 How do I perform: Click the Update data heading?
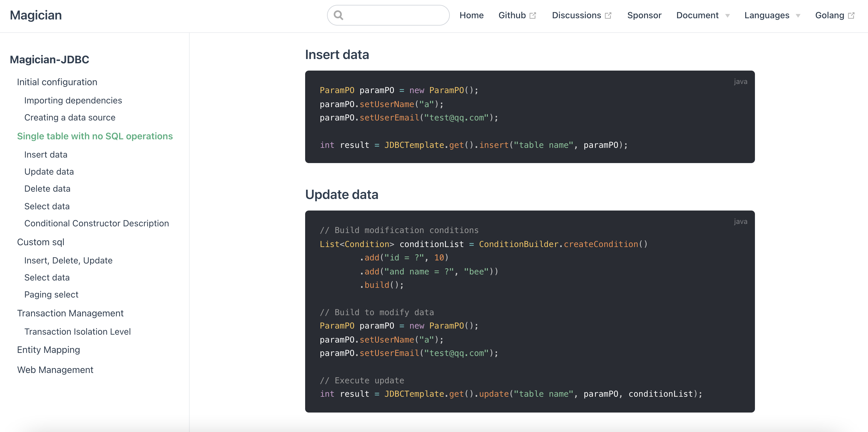341,195
